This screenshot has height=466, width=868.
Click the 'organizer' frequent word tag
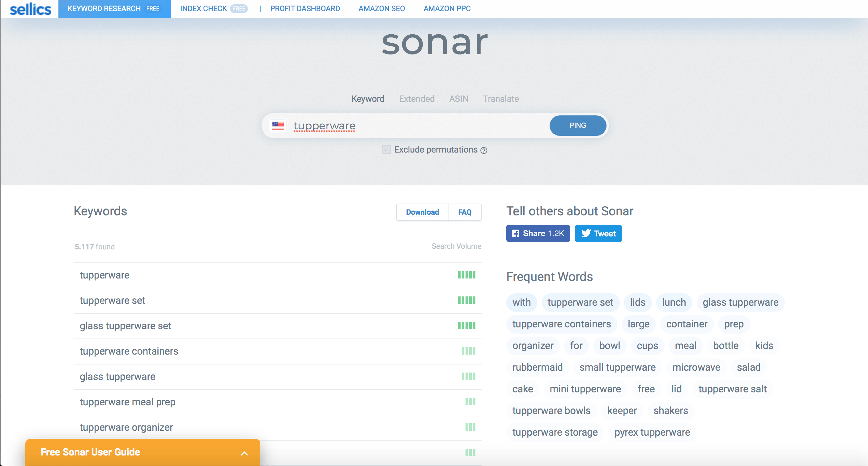532,346
